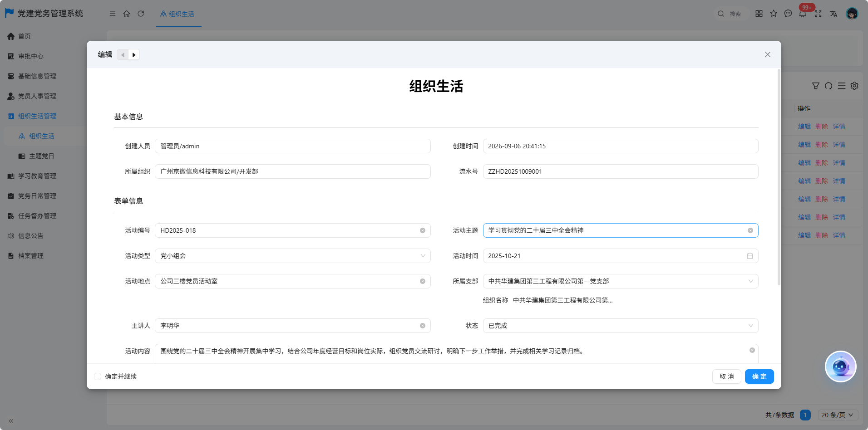Open 主题党日 in the sidebar
The width and height of the screenshot is (868, 430).
click(42, 156)
